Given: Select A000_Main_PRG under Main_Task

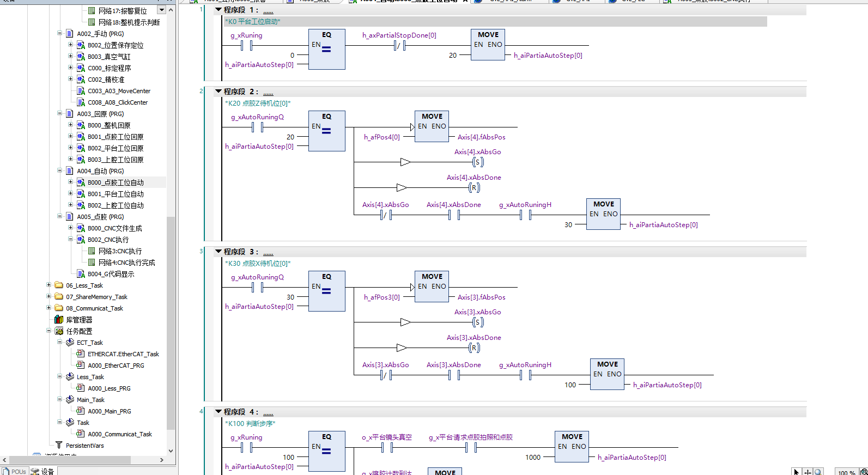Looking at the screenshot, I should coord(110,411).
